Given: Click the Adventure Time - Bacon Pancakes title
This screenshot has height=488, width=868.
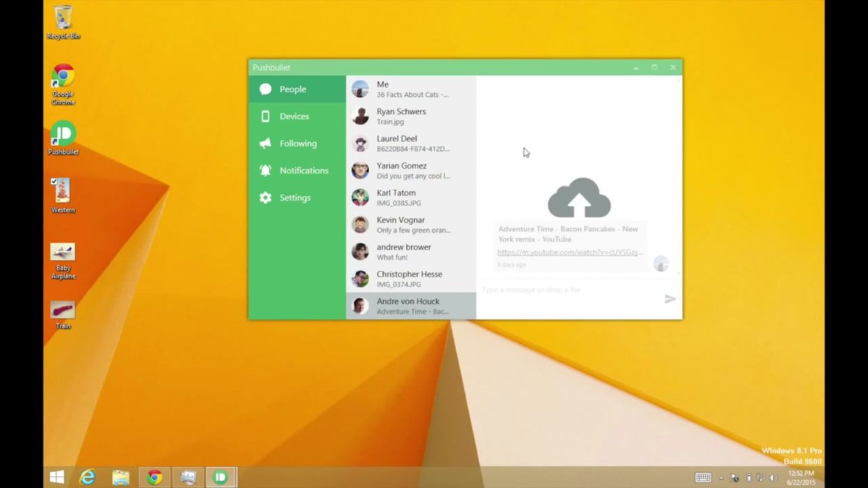Looking at the screenshot, I should coord(568,233).
